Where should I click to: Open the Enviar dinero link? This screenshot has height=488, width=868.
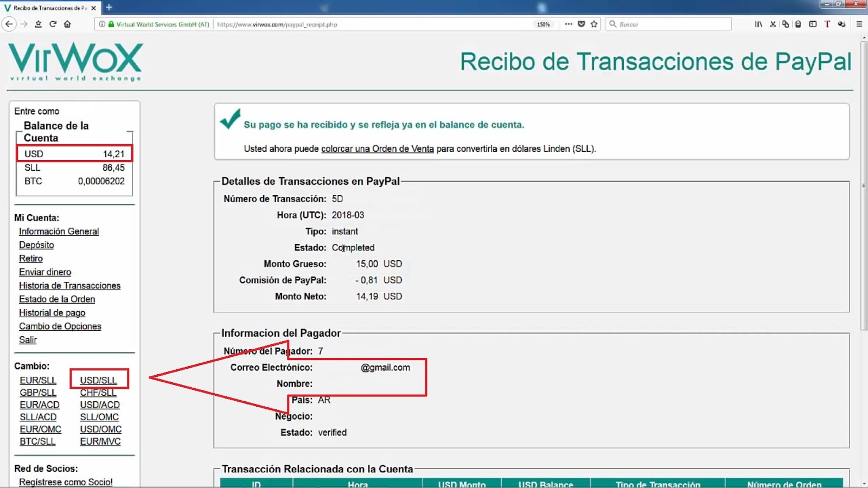coord(45,272)
